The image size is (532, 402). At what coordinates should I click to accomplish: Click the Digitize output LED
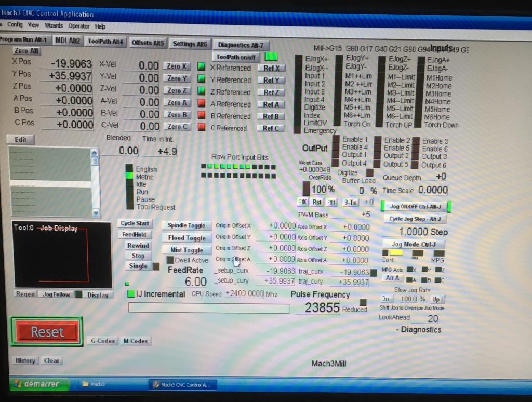(370, 172)
